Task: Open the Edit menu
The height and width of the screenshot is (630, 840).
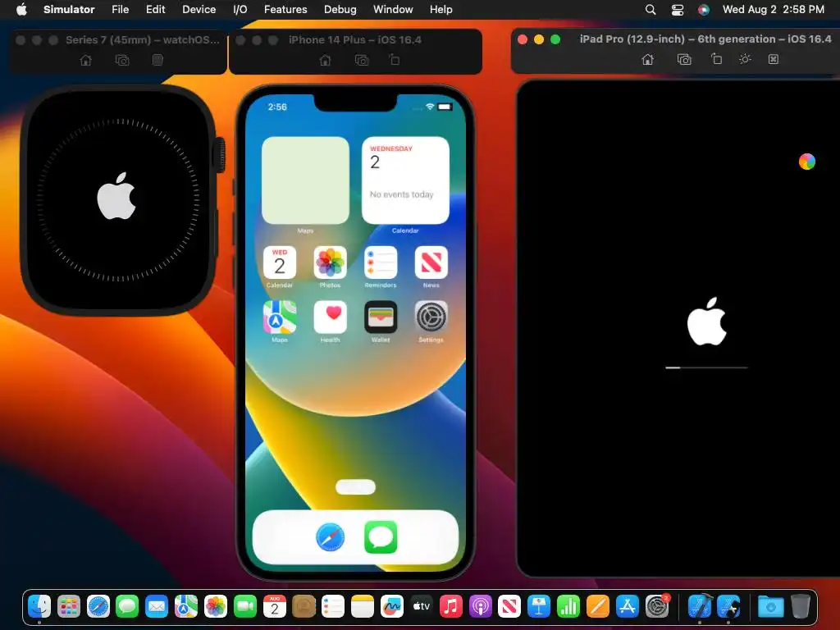Action: (155, 9)
